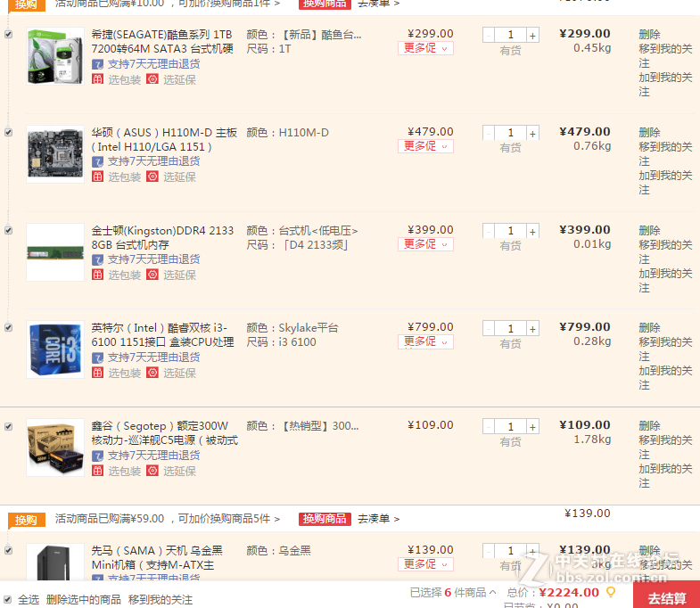Click 7-day return icon under Kingston memory
Screen dimensions: 700x608
pyautogui.click(x=97, y=259)
